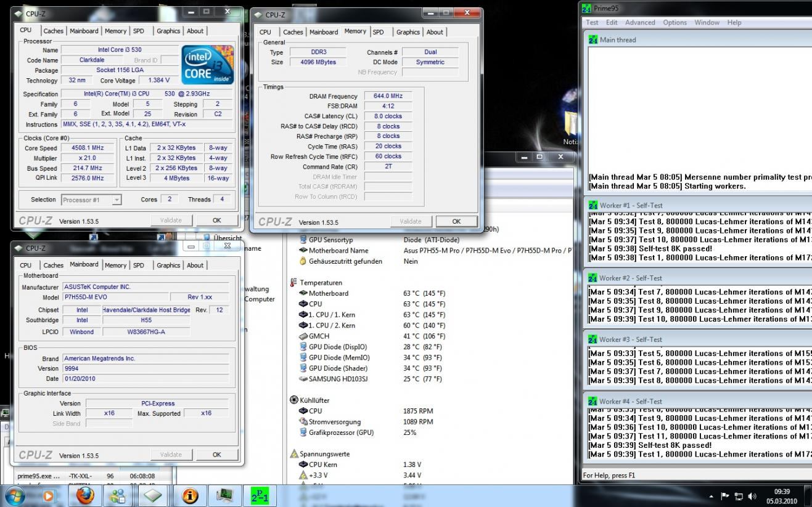Viewport: 812px width, 507px height.
Task: Open Action Center flag tray icon
Action: click(x=724, y=496)
